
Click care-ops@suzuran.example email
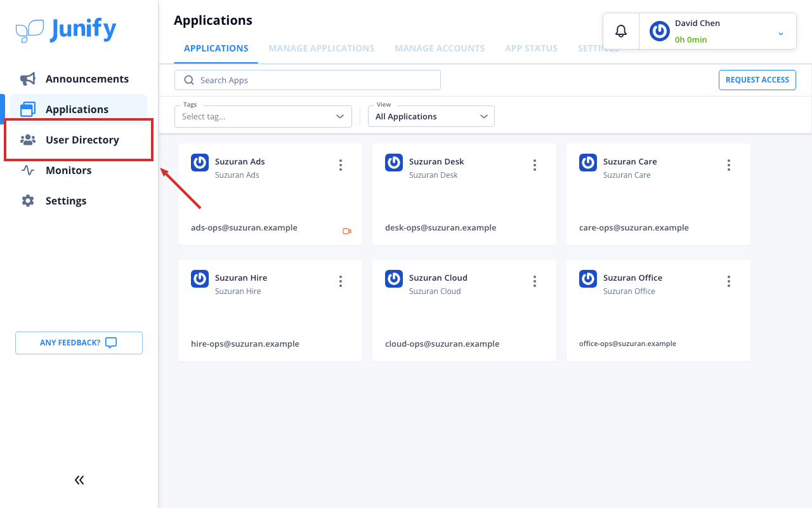634,227
